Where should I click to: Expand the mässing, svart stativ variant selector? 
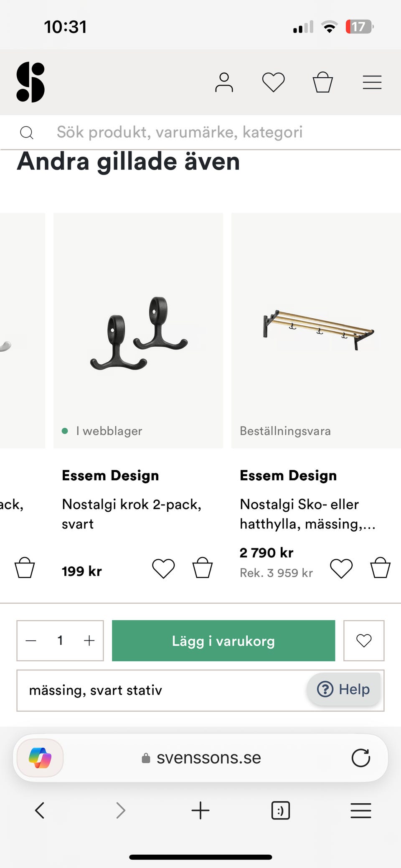point(159,690)
